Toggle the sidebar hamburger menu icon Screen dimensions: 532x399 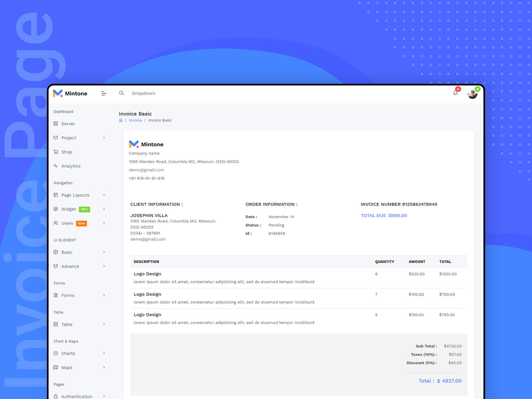104,93
